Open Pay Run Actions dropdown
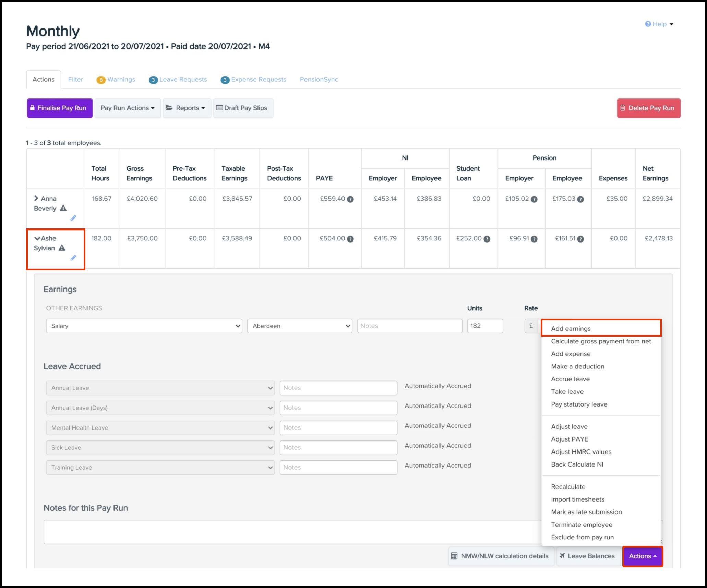Viewport: 707px width, 588px height. 128,108
